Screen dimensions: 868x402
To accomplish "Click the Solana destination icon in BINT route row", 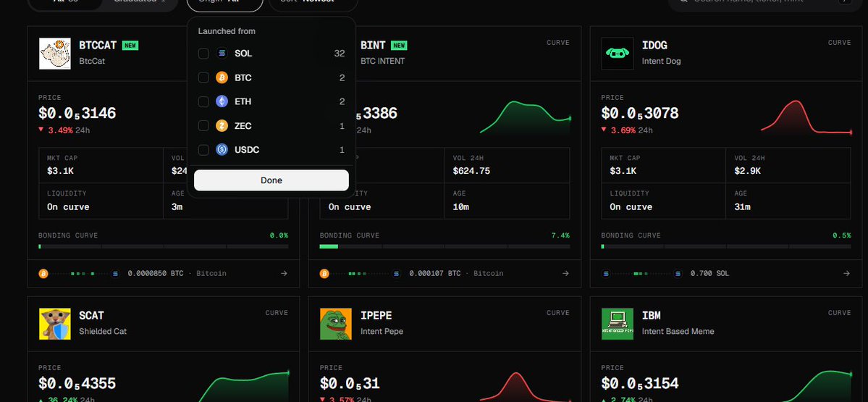I will point(397,274).
